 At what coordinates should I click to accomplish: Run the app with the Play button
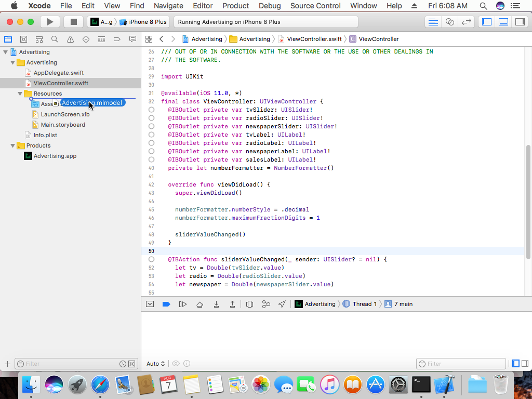50,22
